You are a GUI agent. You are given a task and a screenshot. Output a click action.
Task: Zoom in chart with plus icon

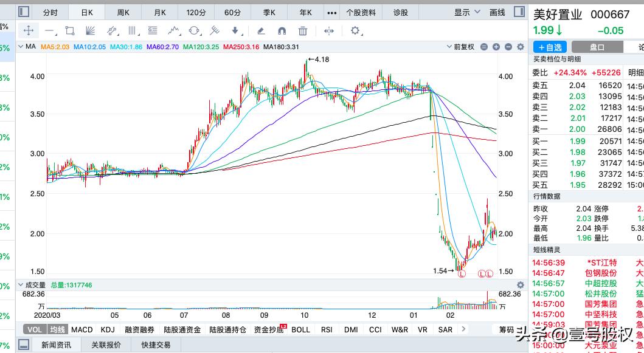pyautogui.click(x=496, y=47)
